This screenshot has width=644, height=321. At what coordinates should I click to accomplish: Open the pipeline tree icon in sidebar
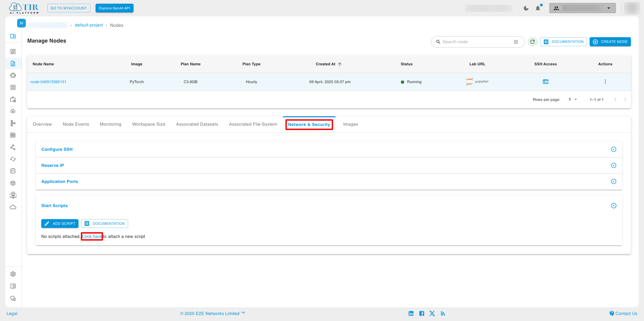click(x=13, y=123)
